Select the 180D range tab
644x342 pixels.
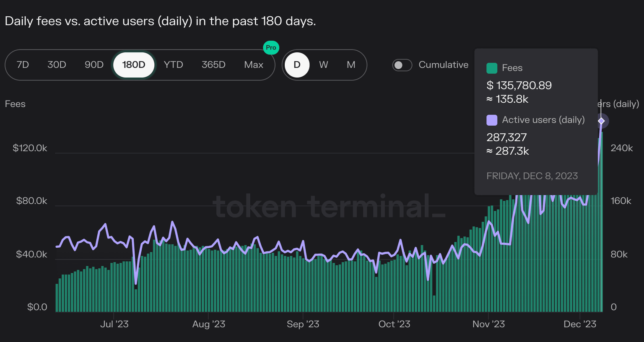click(134, 65)
